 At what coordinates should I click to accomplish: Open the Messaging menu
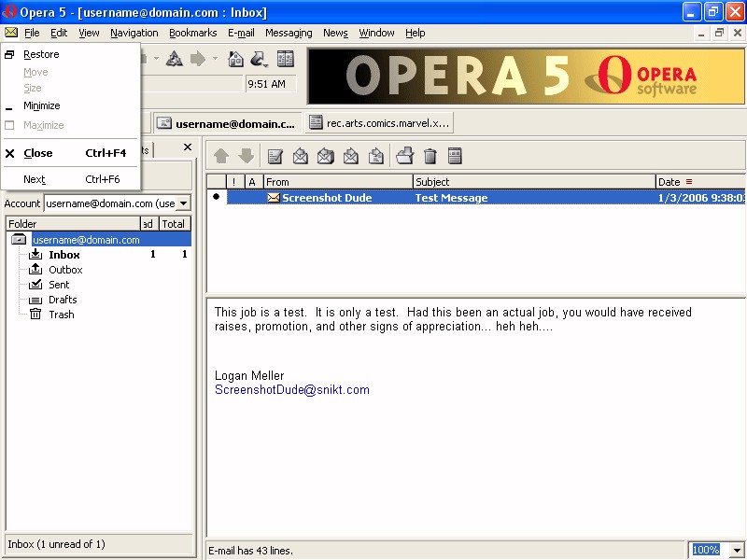[289, 33]
